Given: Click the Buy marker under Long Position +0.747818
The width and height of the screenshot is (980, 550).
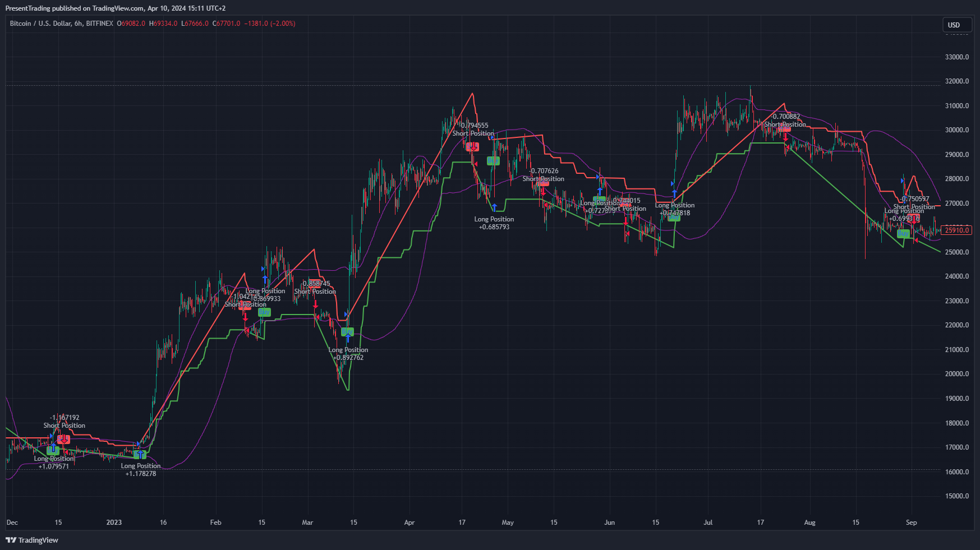Looking at the screenshot, I should 674,218.
